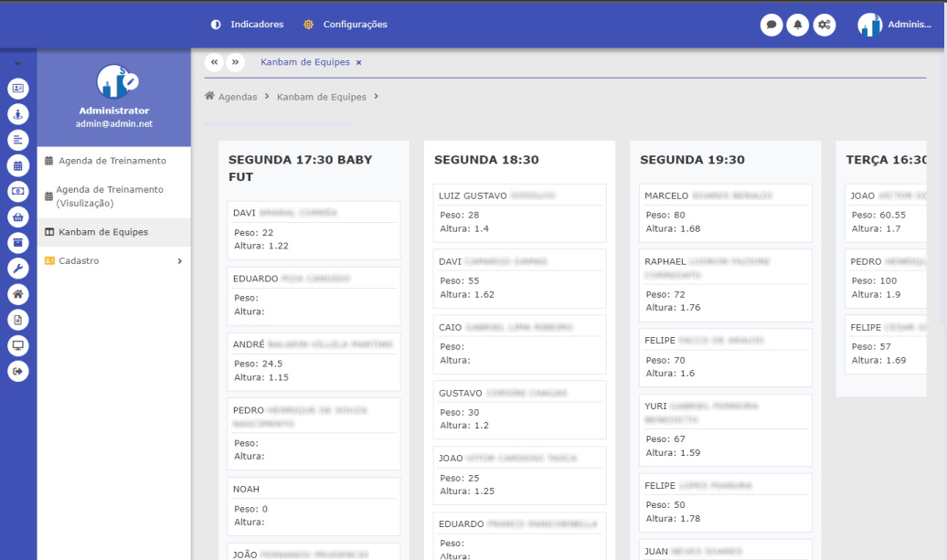Screen dimensions: 947x560
Task: Open the chat messages icon in top bar
Action: tap(771, 24)
